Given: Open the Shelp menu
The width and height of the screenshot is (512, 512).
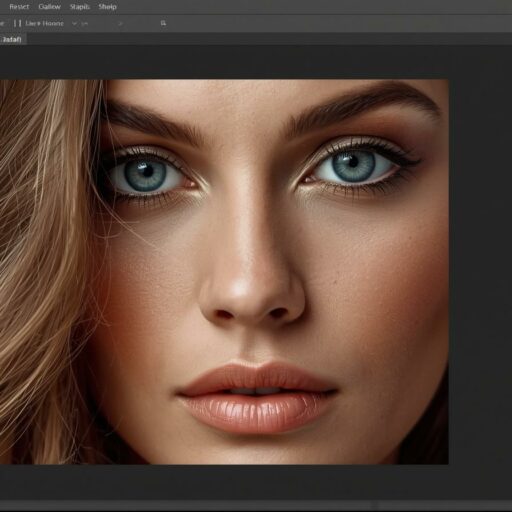Looking at the screenshot, I should pos(107,7).
